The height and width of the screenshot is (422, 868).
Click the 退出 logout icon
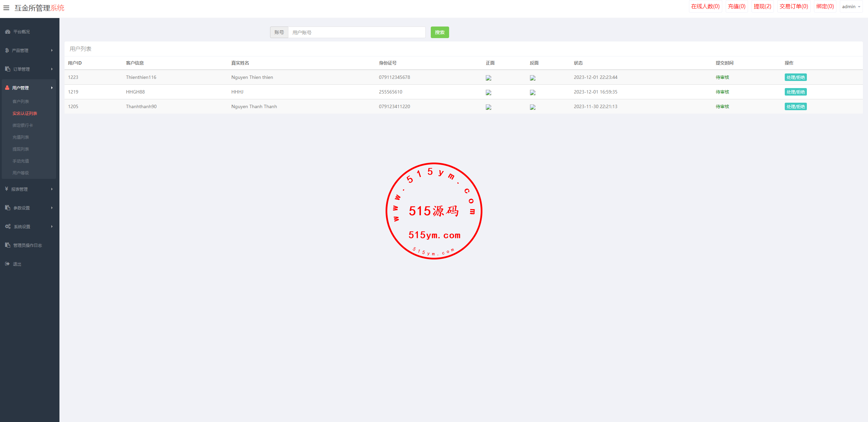tap(7, 264)
